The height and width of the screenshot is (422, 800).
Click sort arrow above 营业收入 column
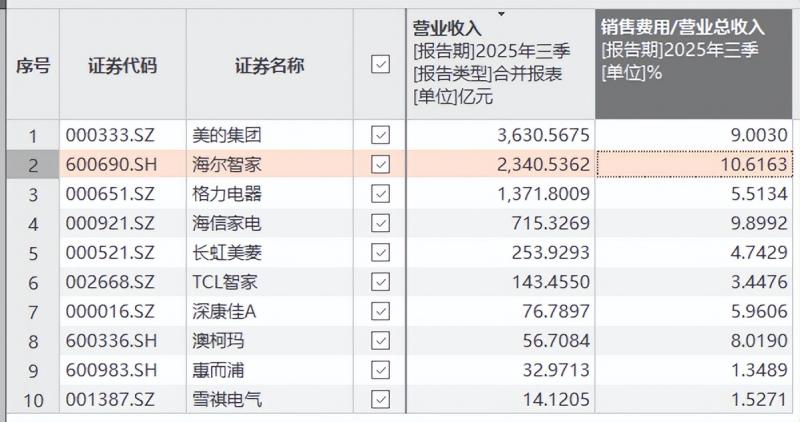(x=501, y=14)
